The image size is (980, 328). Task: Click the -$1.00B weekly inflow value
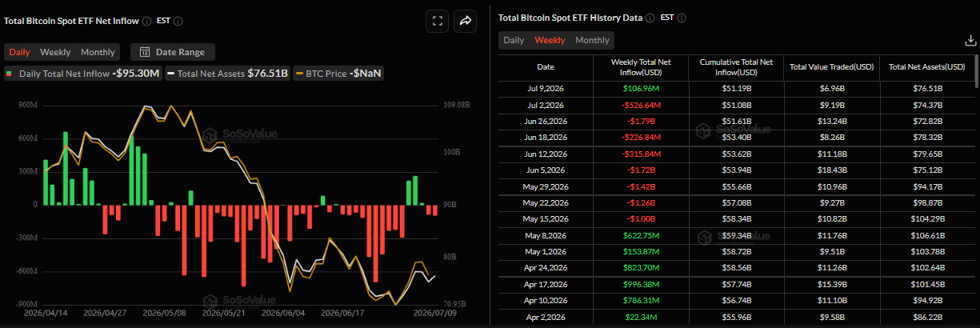[x=640, y=218]
